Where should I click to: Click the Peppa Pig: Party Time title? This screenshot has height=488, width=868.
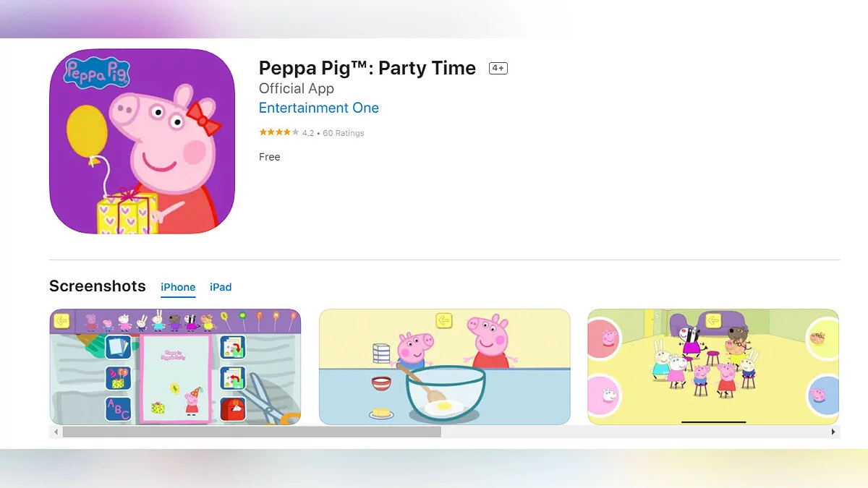(367, 68)
